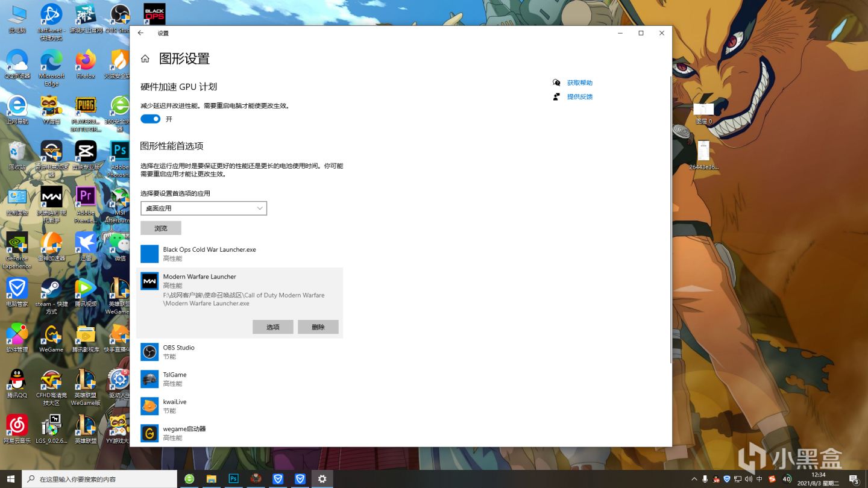Click the Settings gear on the taskbar
The height and width of the screenshot is (488, 868).
(x=322, y=479)
